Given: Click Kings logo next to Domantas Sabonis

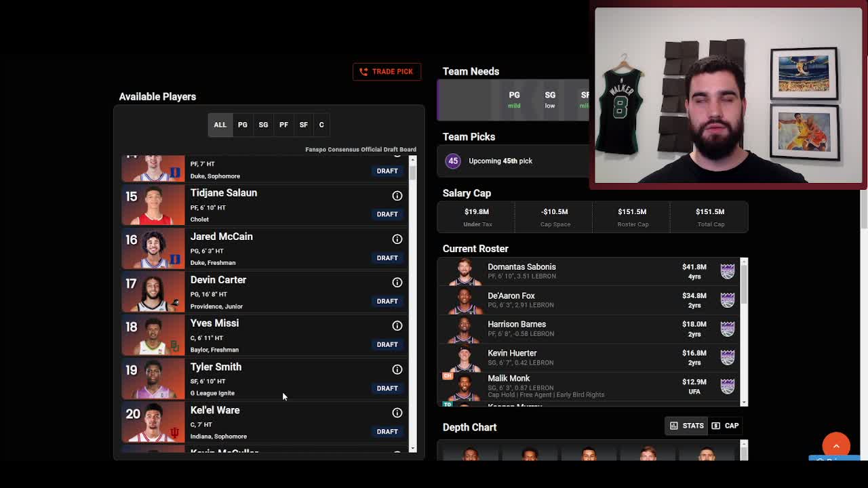Looking at the screenshot, I should 728,271.
